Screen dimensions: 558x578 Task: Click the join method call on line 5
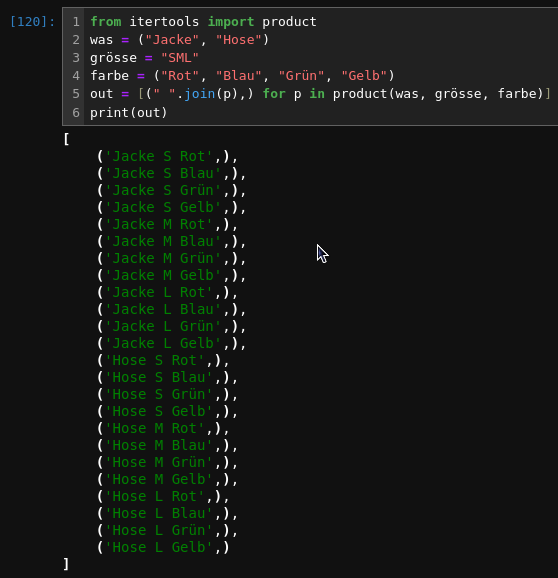pyautogui.click(x=200, y=94)
